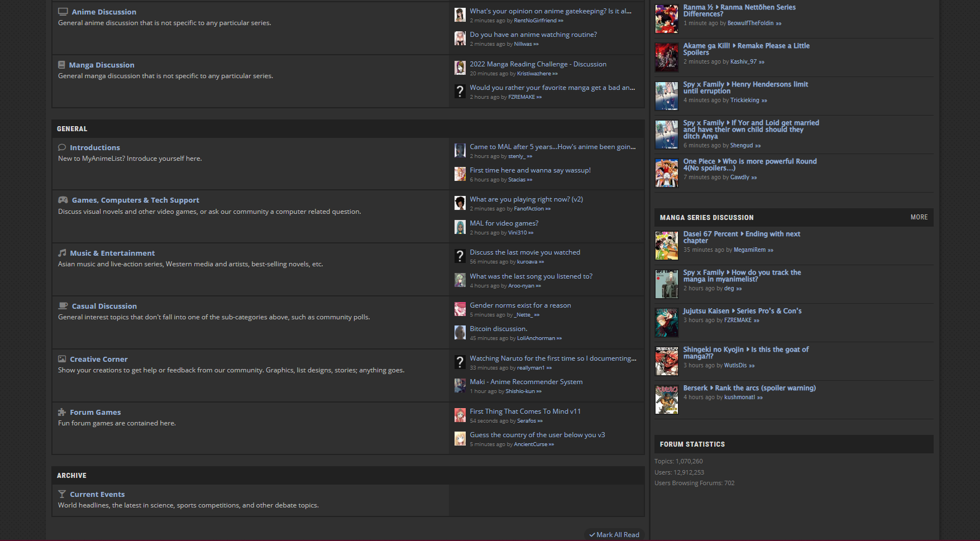This screenshot has height=541, width=980.
Task: Click the Casual Discussion coffee cup icon
Action: pos(63,306)
